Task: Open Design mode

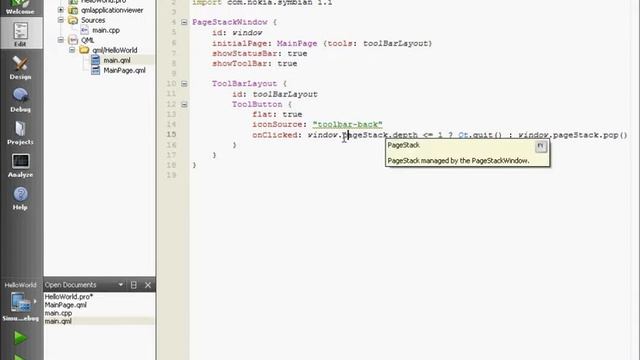Action: tap(20, 67)
